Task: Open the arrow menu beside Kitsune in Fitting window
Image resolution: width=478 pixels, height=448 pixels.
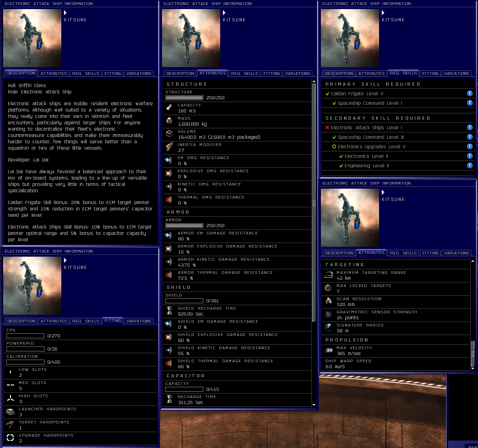Action: (x=65, y=260)
